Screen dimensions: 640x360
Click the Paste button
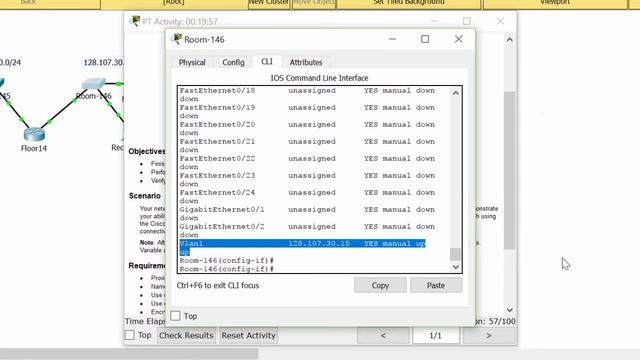coord(436,285)
